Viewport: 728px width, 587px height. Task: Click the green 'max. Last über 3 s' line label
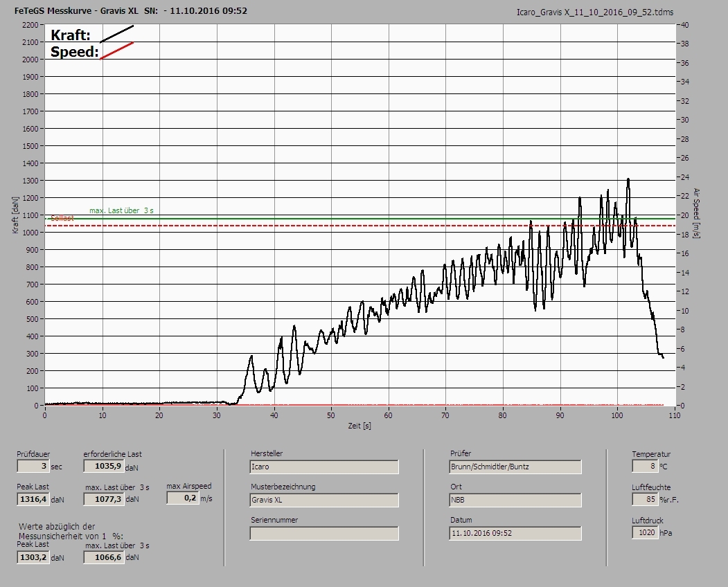pyautogui.click(x=121, y=210)
